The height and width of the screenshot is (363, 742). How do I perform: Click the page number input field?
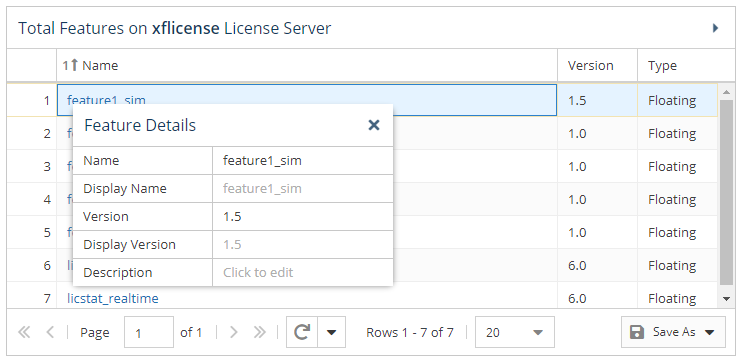pyautogui.click(x=149, y=332)
